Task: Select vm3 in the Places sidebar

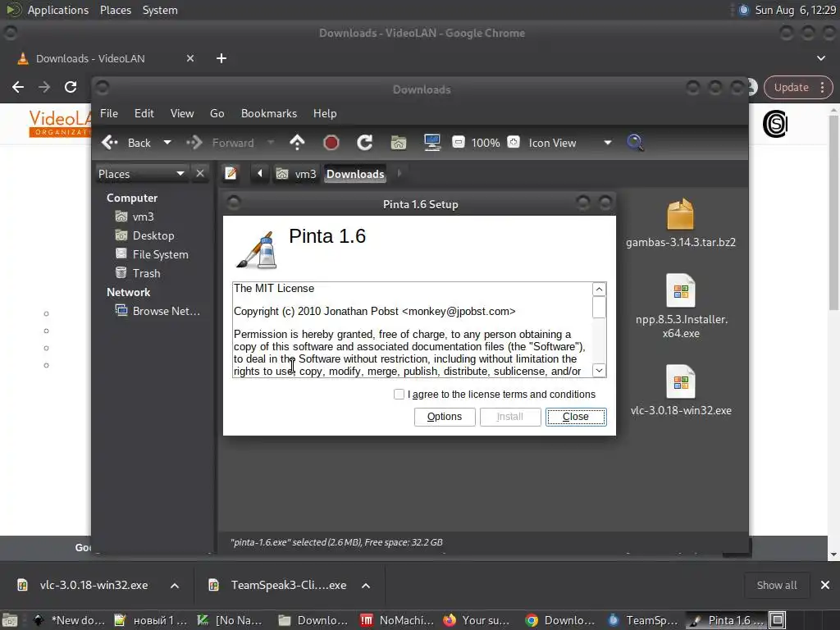Action: [x=135, y=217]
